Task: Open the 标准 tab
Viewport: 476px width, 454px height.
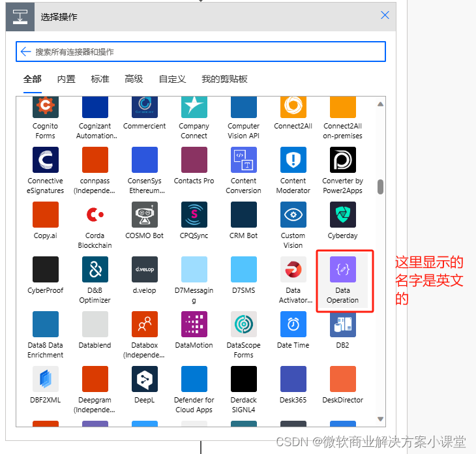Action: tap(100, 80)
